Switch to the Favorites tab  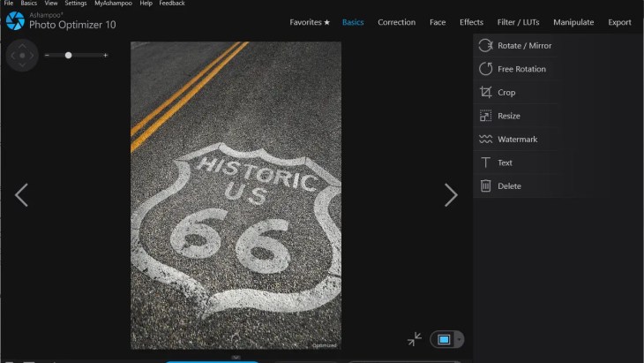(x=310, y=22)
